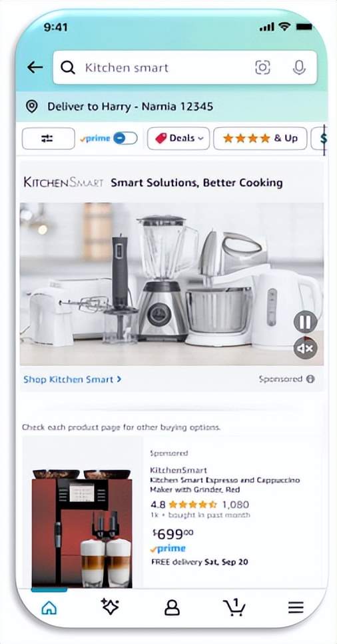Toggle the Prime filter switch

pos(125,139)
